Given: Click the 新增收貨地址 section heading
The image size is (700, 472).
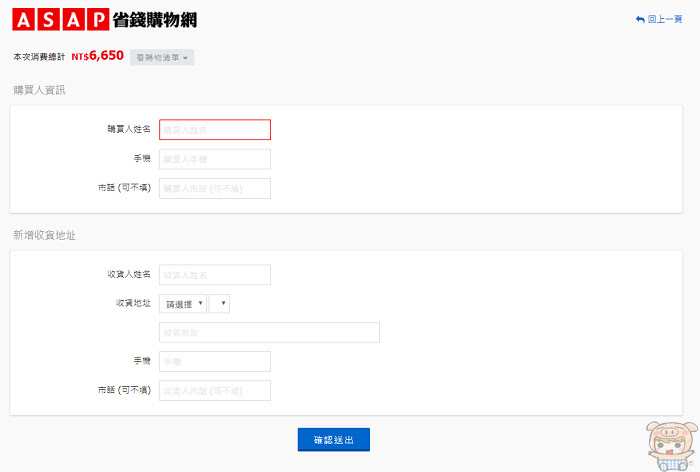Looking at the screenshot, I should pos(44,235).
